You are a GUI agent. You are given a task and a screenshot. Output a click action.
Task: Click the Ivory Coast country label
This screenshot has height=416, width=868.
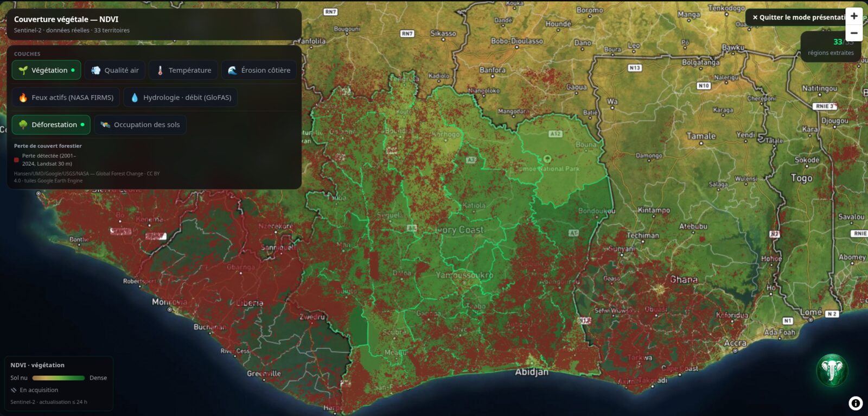click(459, 230)
